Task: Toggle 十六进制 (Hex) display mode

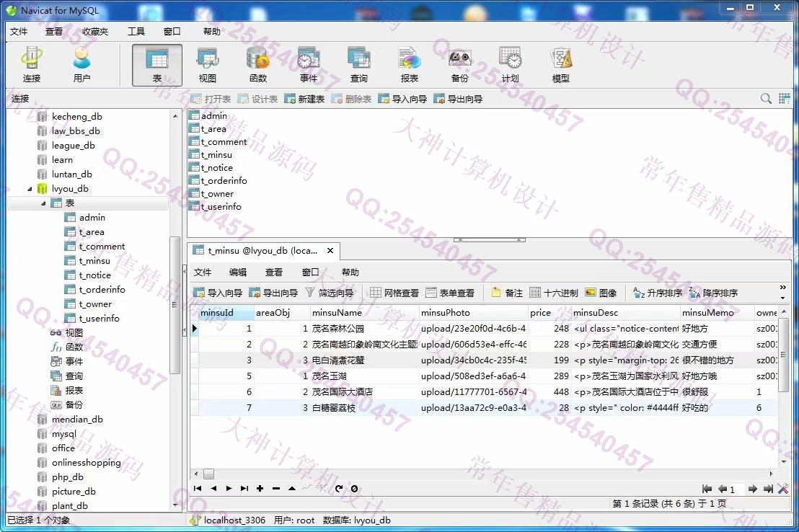Action: (554, 293)
